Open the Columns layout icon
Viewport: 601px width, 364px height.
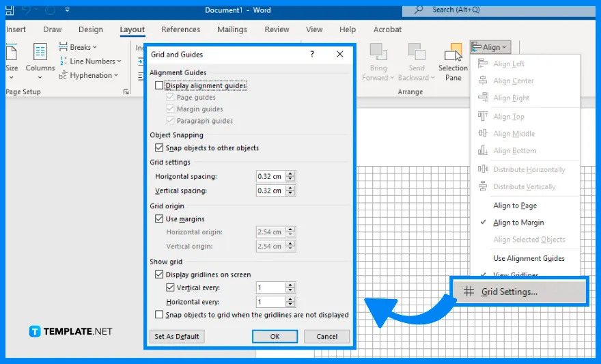[x=40, y=52]
